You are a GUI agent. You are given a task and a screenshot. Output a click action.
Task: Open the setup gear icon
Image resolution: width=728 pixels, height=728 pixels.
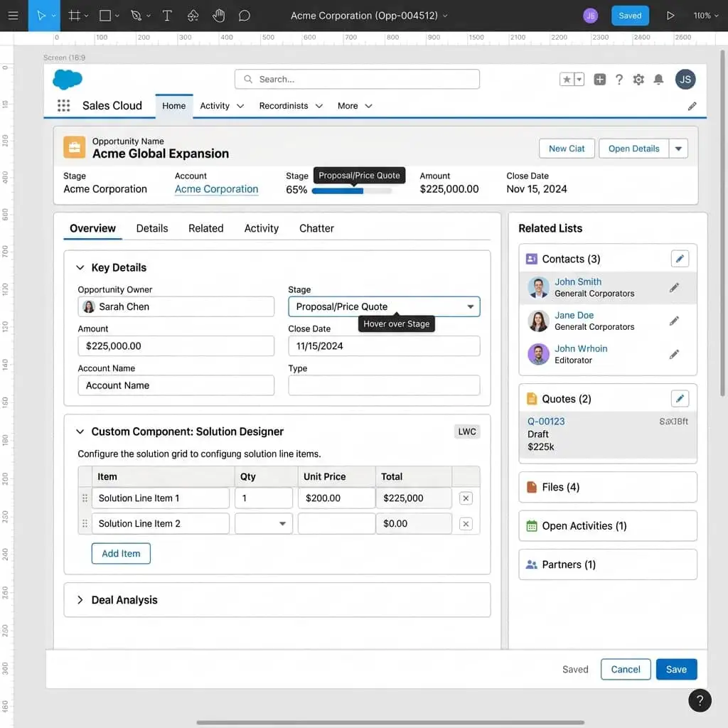(638, 80)
